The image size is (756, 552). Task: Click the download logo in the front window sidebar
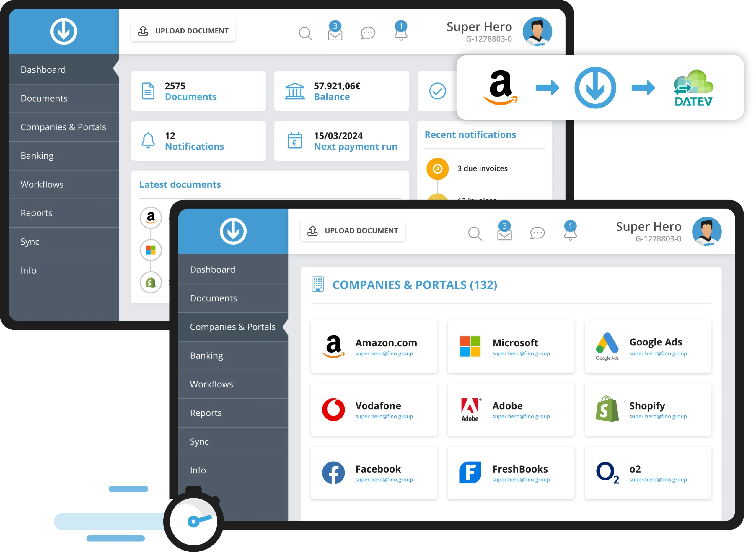233,231
